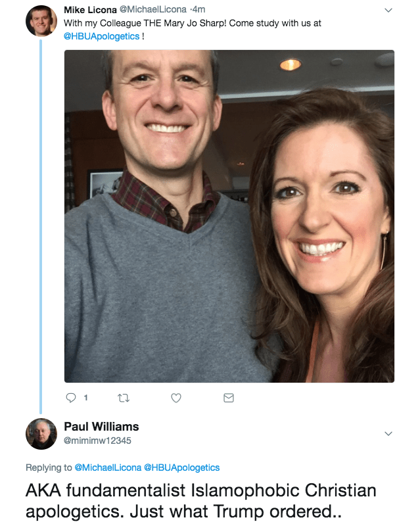
Task: Click the reply count number 1
Action: pyautogui.click(x=86, y=398)
